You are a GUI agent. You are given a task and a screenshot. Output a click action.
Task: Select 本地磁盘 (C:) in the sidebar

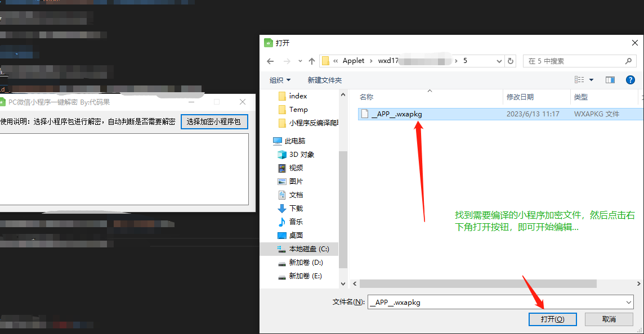pos(302,249)
